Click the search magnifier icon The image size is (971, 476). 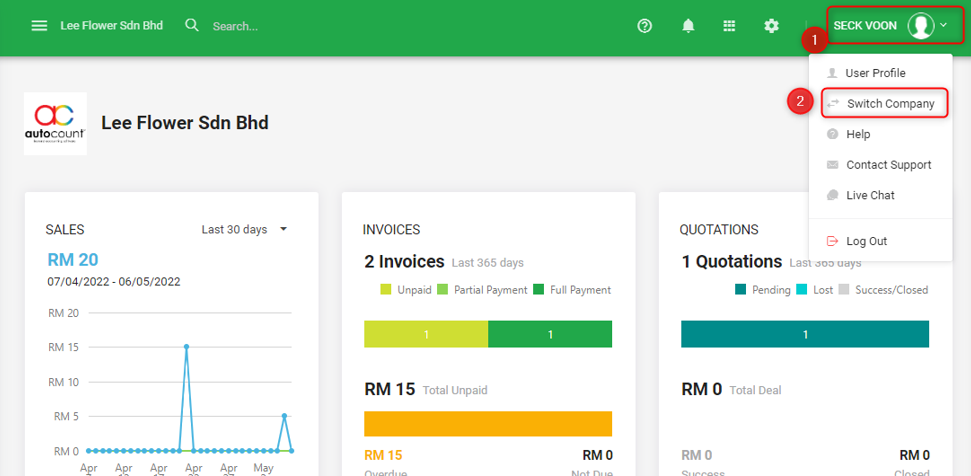click(192, 25)
